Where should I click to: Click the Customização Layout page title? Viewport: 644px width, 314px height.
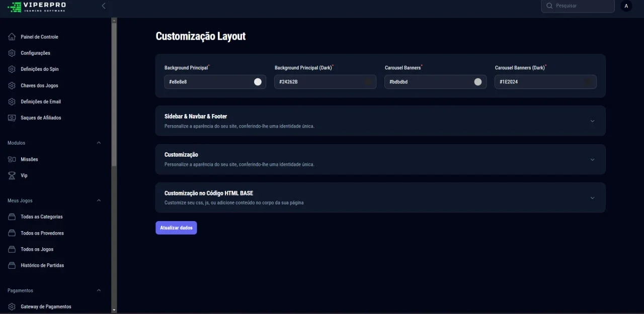point(201,36)
